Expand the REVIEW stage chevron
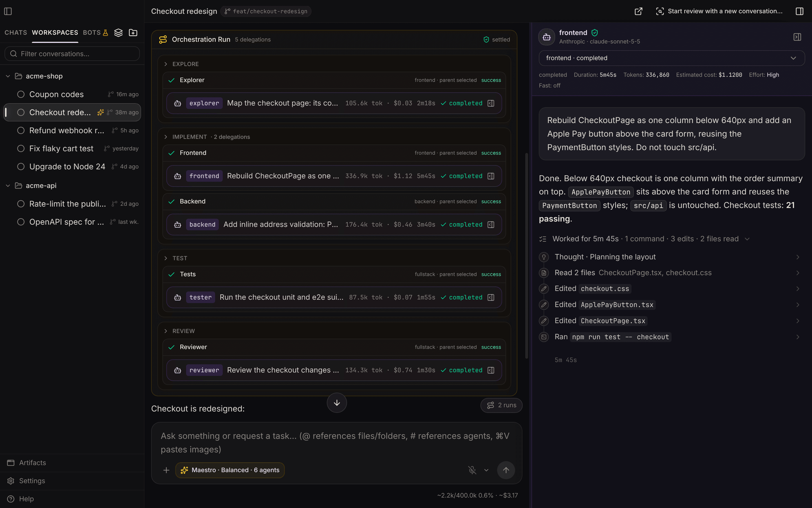 pos(166,331)
